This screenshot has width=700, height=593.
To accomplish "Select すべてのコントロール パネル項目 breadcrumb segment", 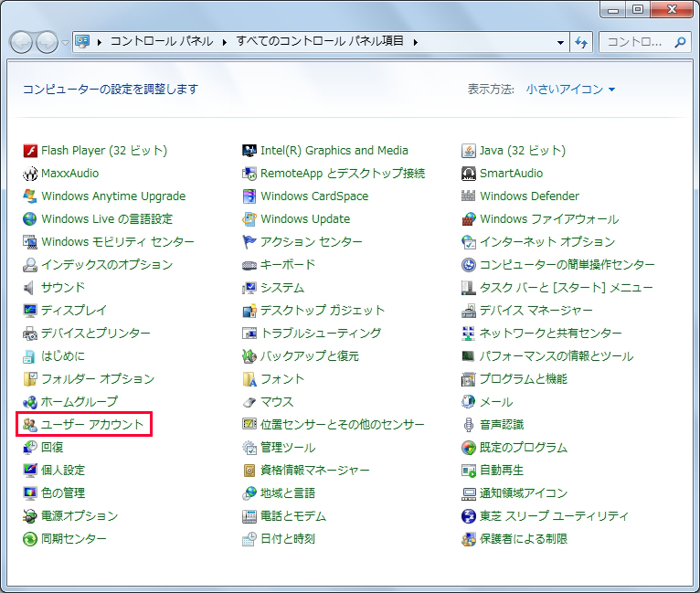I will (x=320, y=41).
